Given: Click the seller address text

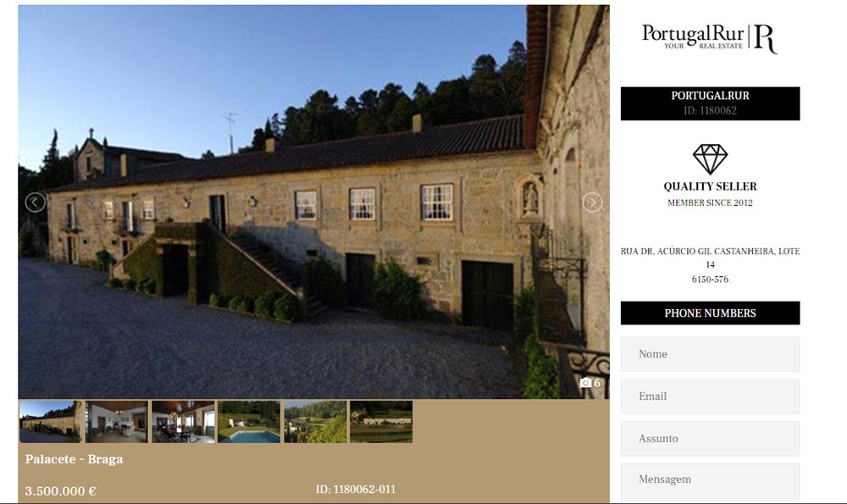Looking at the screenshot, I should click(x=710, y=264).
